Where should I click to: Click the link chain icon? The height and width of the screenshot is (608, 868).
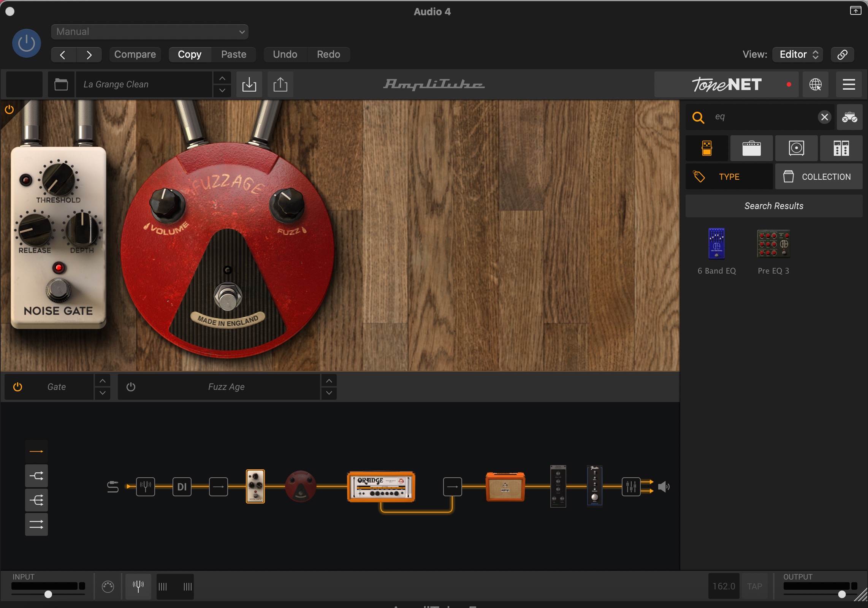[x=842, y=55]
